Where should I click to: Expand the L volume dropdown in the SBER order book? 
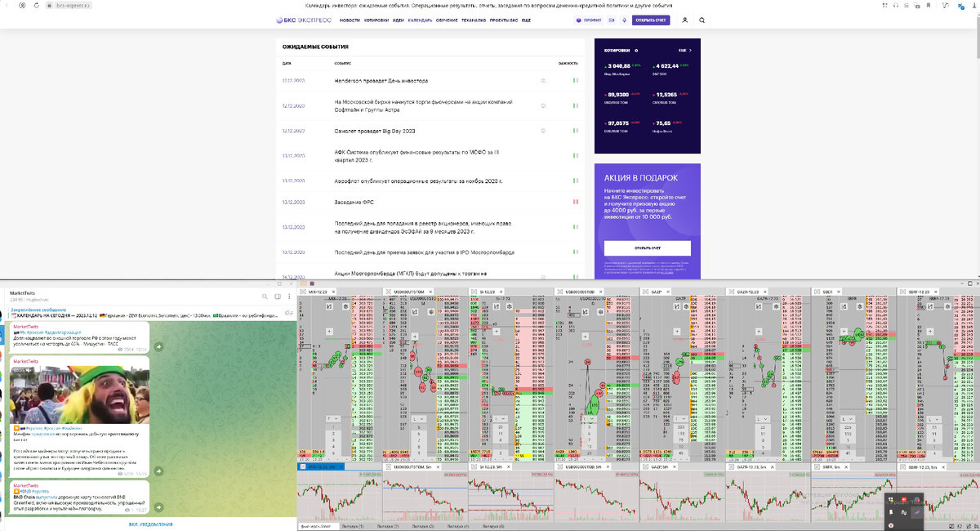click(x=848, y=419)
